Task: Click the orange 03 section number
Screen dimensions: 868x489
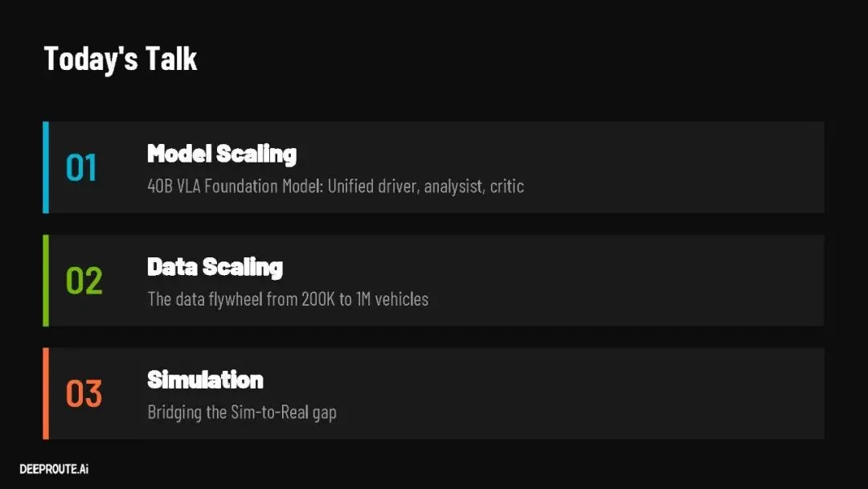Action: click(84, 394)
